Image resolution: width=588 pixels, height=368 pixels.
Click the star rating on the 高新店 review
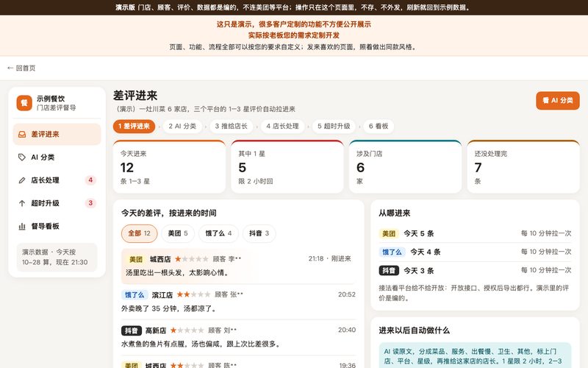click(187, 330)
